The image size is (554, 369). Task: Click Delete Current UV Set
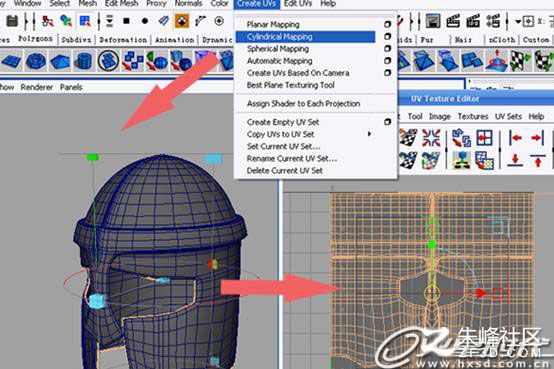click(285, 171)
